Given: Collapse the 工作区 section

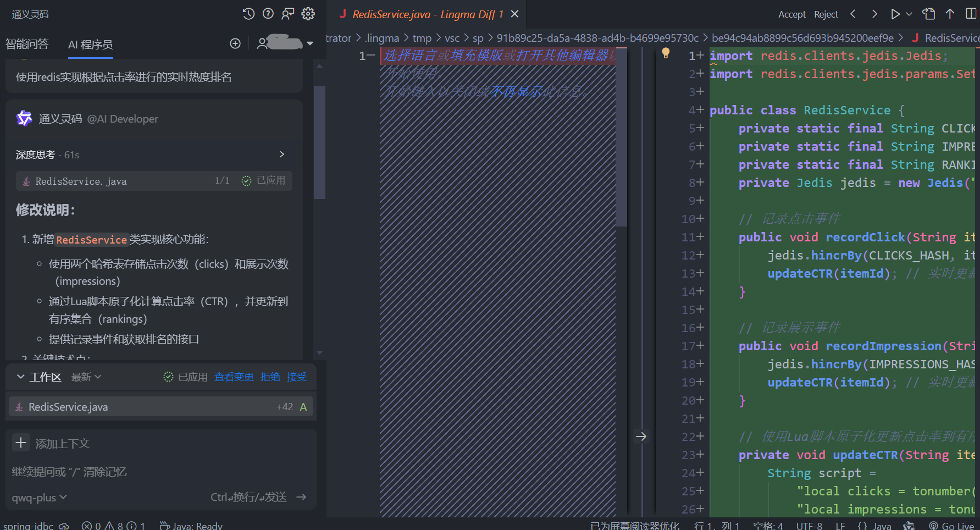Looking at the screenshot, I should pos(21,377).
